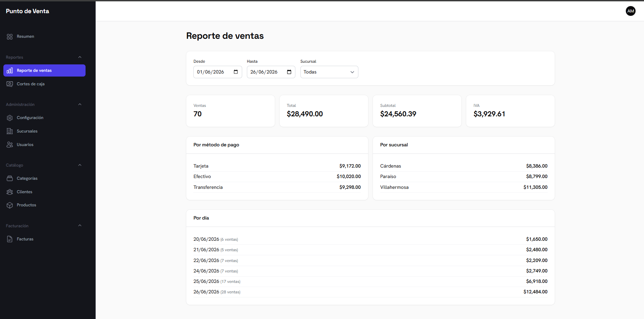Viewport: 644px width, 319px height.
Task: Go to Resumen page
Action: pos(44,36)
